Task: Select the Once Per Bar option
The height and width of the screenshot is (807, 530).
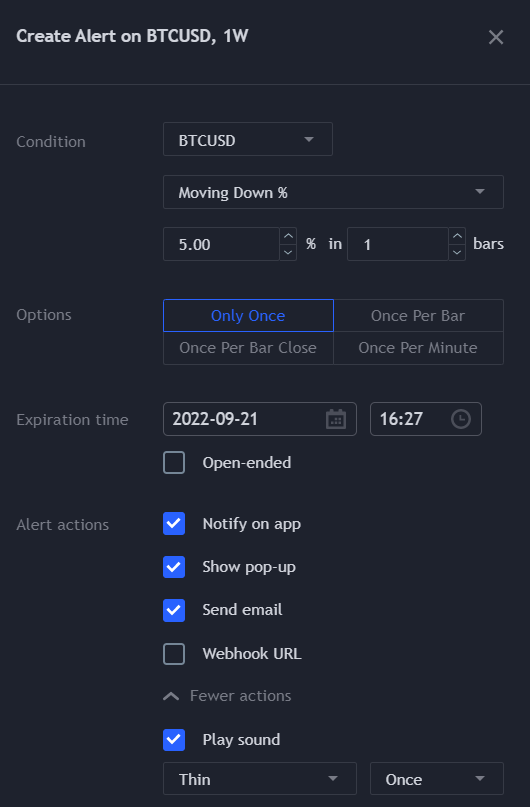Action: [418, 315]
